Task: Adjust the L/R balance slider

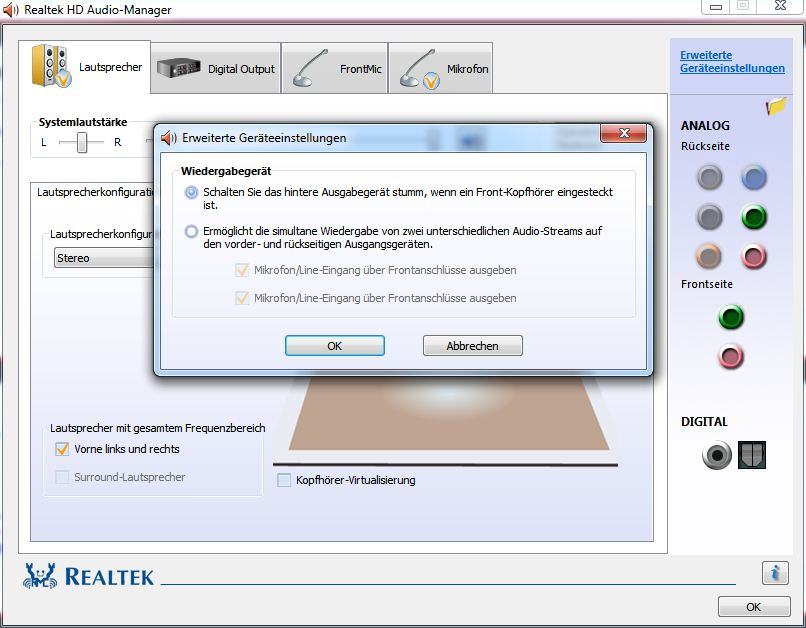Action: (82, 142)
